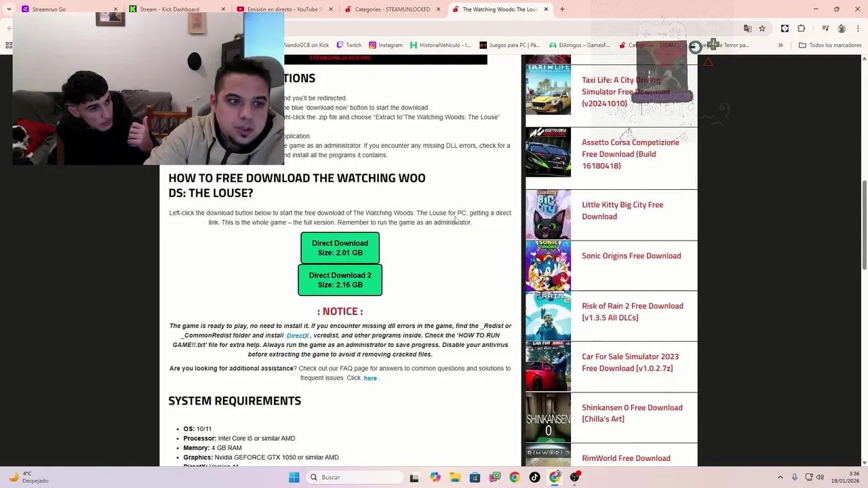Open Microsoft Store from the taskbar
Screen dimensions: 868x488
pyautogui.click(x=475, y=477)
